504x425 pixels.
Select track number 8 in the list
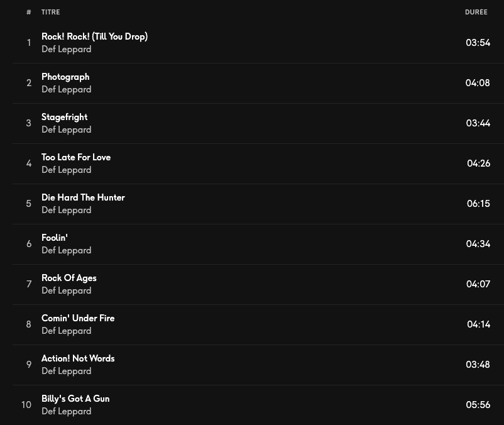pos(29,324)
